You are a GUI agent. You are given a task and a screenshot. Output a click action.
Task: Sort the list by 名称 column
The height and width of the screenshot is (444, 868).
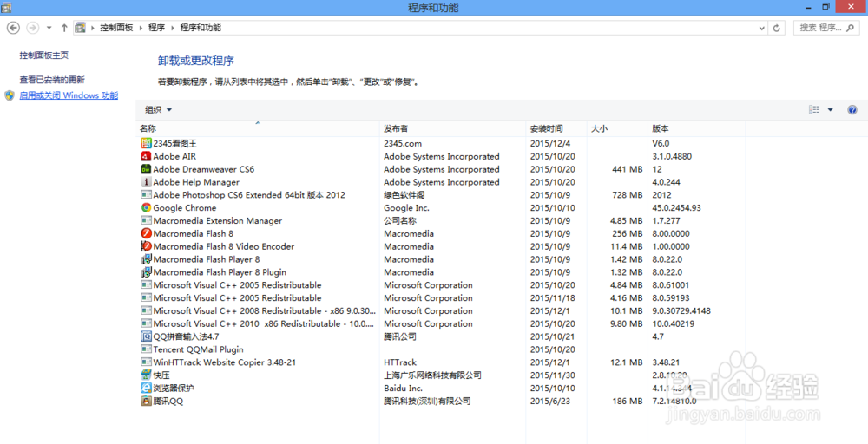(x=258, y=128)
